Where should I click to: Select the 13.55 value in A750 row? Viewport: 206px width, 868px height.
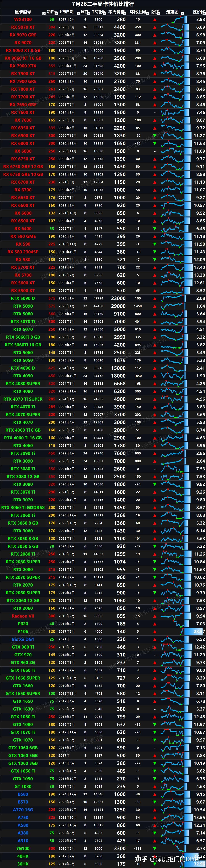(199, 818)
